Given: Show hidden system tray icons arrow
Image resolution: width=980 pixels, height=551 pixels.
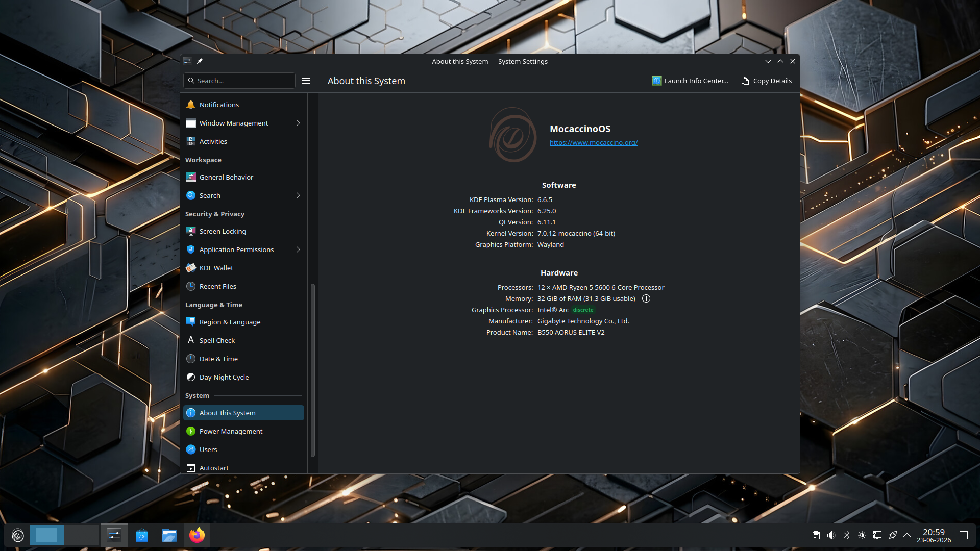Looking at the screenshot, I should coord(907,535).
